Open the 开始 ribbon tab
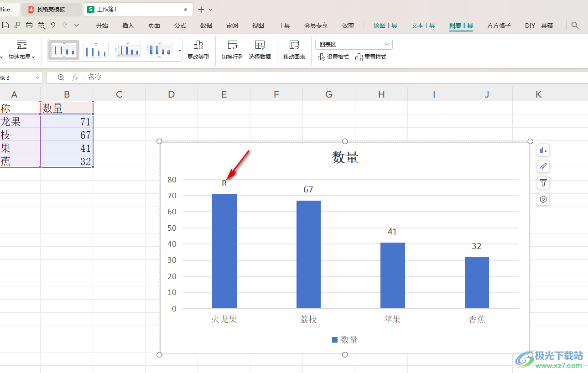Screen dimensions: 588x373 point(102,26)
